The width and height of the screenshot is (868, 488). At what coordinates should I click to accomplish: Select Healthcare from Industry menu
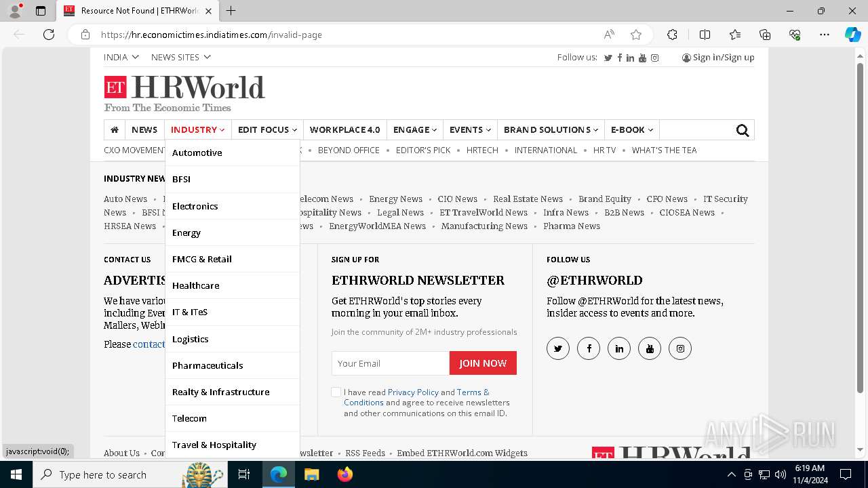click(x=233, y=285)
